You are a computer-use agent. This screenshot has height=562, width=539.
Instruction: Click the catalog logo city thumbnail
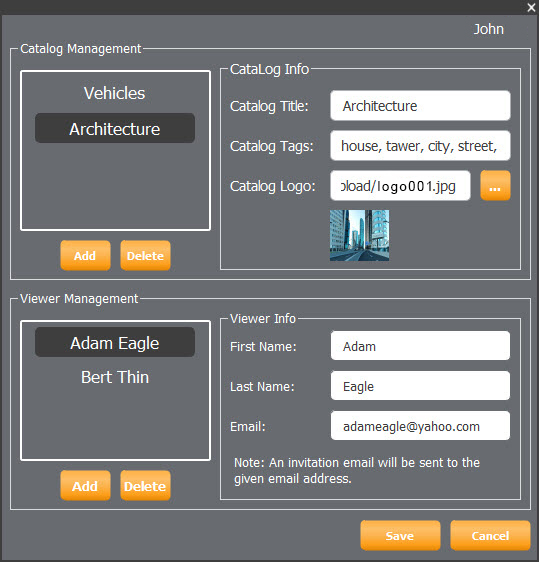359,235
